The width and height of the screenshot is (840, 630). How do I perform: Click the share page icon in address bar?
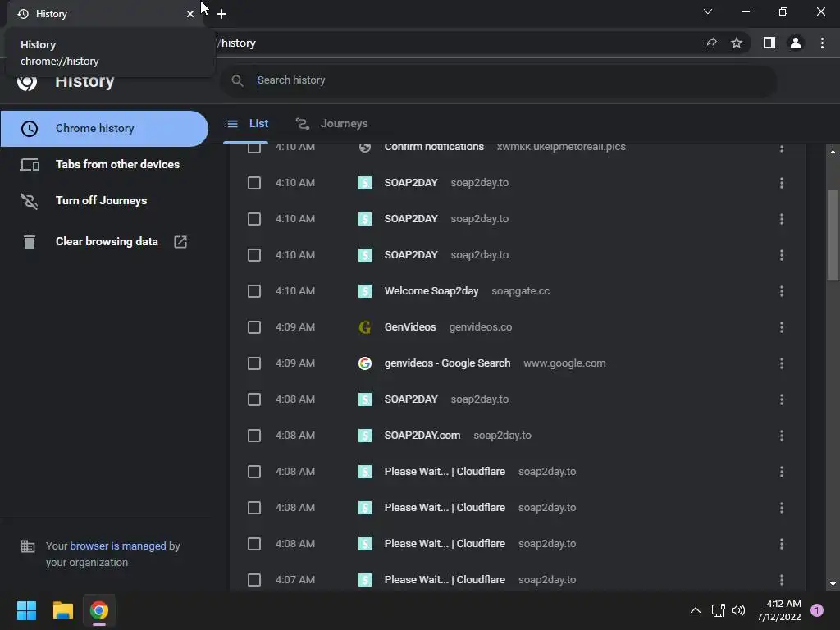click(x=710, y=43)
